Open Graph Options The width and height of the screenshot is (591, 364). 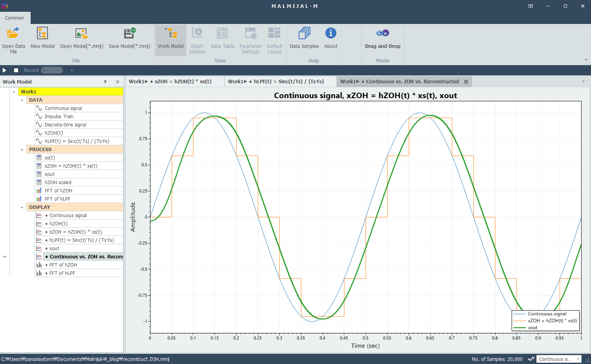tap(197, 40)
